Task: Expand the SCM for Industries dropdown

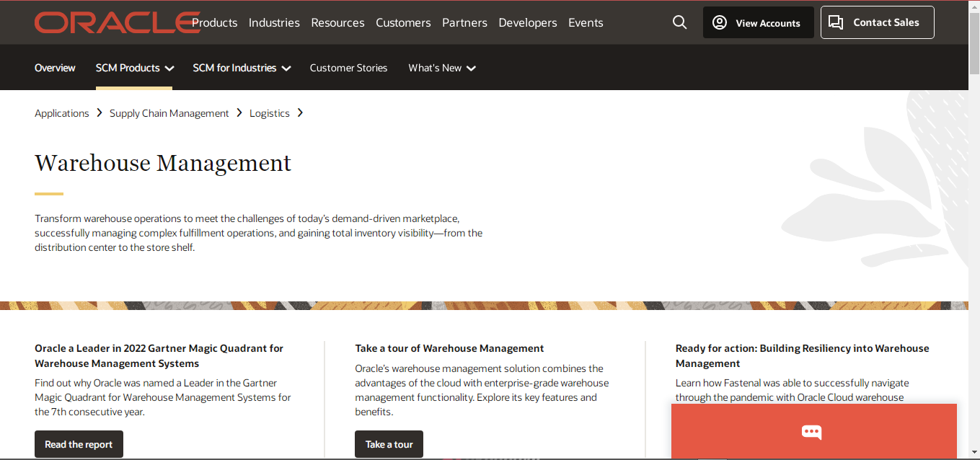Action: tap(242, 68)
